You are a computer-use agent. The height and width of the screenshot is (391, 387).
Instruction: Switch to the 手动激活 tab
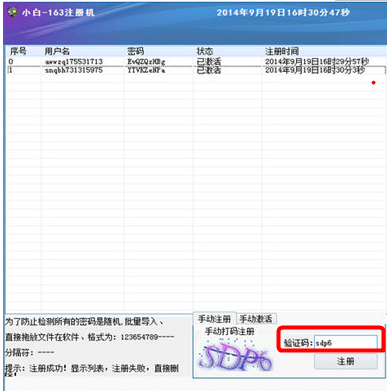pyautogui.click(x=256, y=319)
